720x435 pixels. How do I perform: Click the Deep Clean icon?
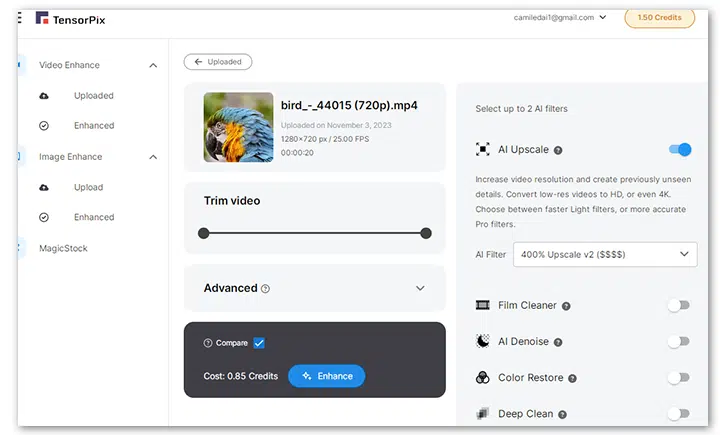pos(482,413)
